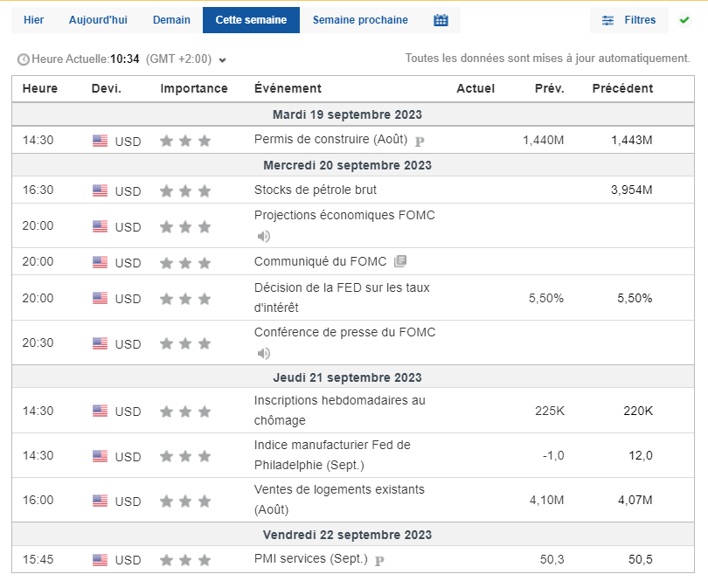Toggle the first star on Inscriptions hebdomadaires au chômage
Screen dimensions: 708x588
click(x=165, y=411)
